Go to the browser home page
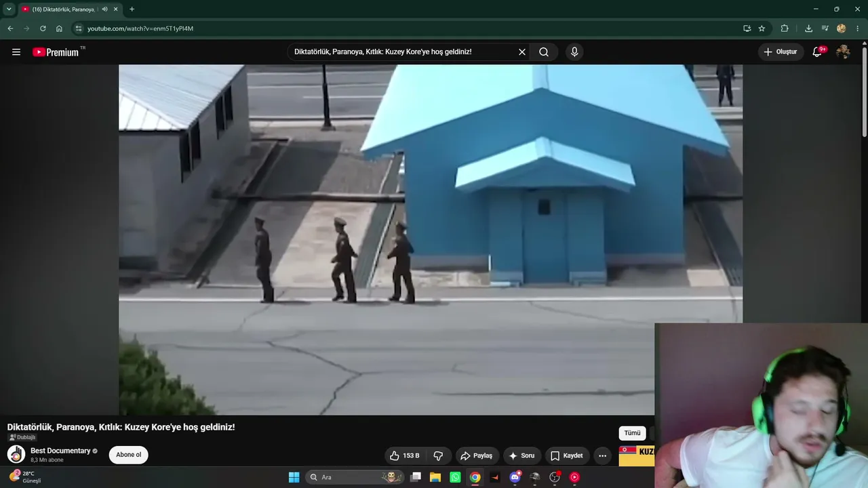868x488 pixels. click(59, 28)
